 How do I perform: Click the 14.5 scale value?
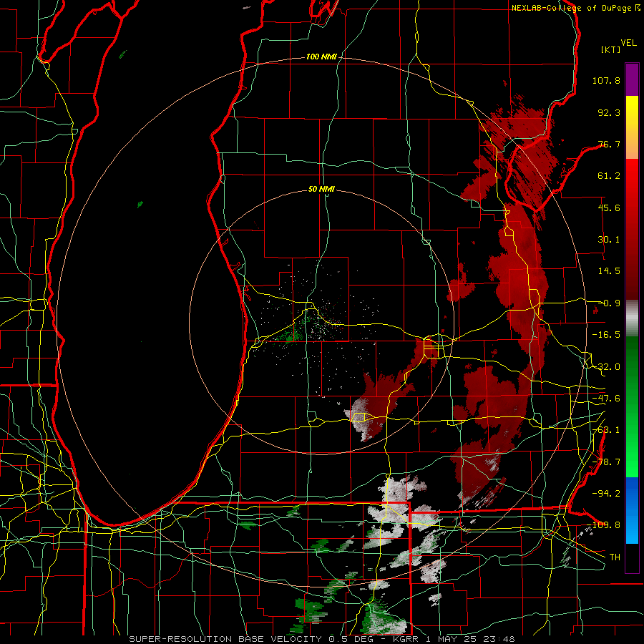pos(609,271)
